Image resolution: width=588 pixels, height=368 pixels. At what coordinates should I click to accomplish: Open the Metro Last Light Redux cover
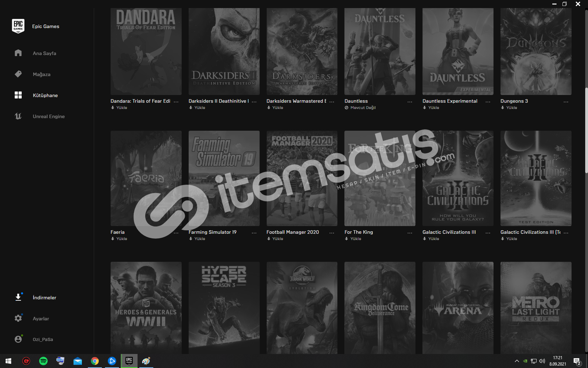pos(536,308)
